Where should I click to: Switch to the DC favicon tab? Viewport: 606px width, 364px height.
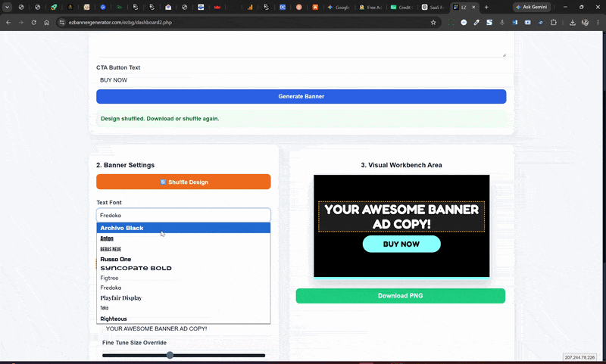(283, 7)
